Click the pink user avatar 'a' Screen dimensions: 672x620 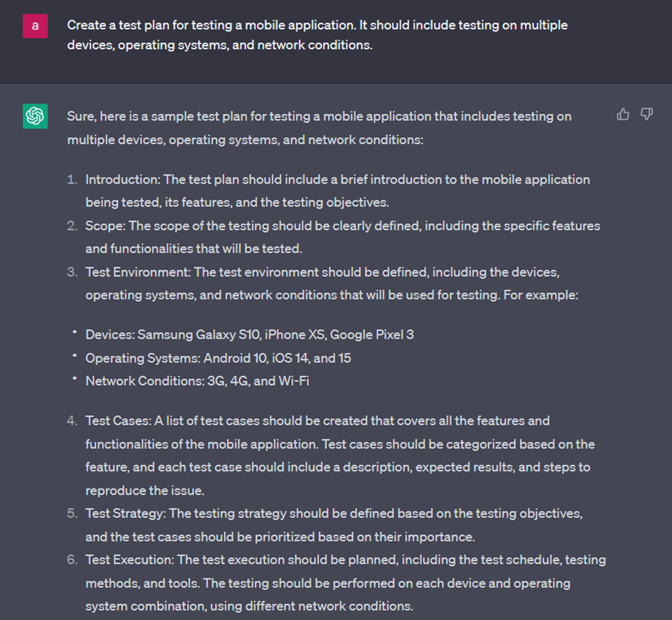pos(35,26)
